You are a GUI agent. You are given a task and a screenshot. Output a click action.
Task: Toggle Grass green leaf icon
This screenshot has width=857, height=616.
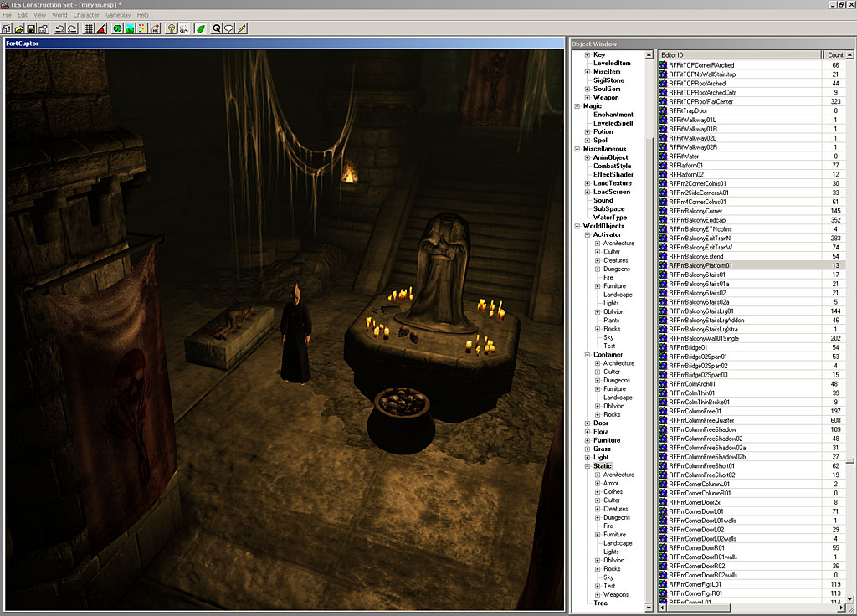[x=200, y=28]
